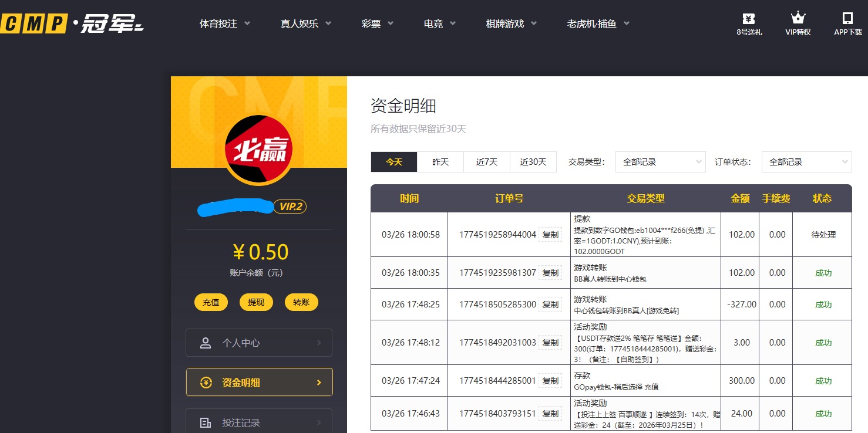Switch to the 昨天 filter
Image resolution: width=868 pixels, height=433 pixels.
point(439,161)
